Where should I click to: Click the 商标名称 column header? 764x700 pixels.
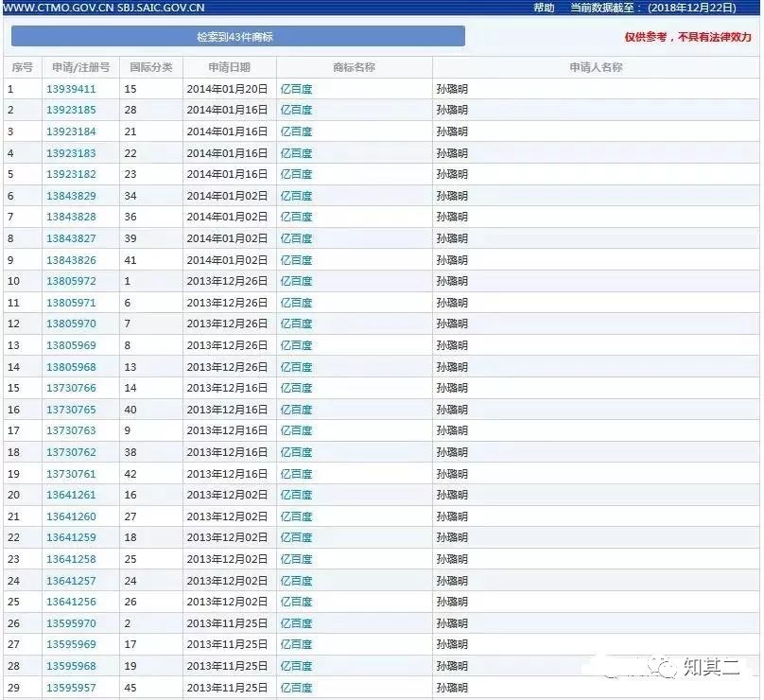point(354,68)
